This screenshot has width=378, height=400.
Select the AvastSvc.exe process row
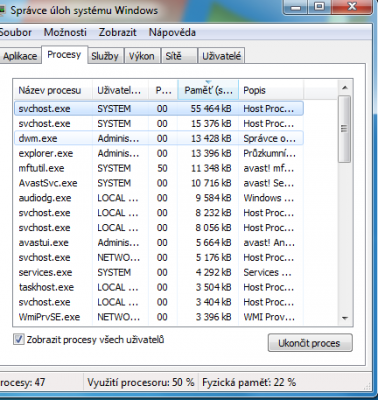tap(159, 183)
